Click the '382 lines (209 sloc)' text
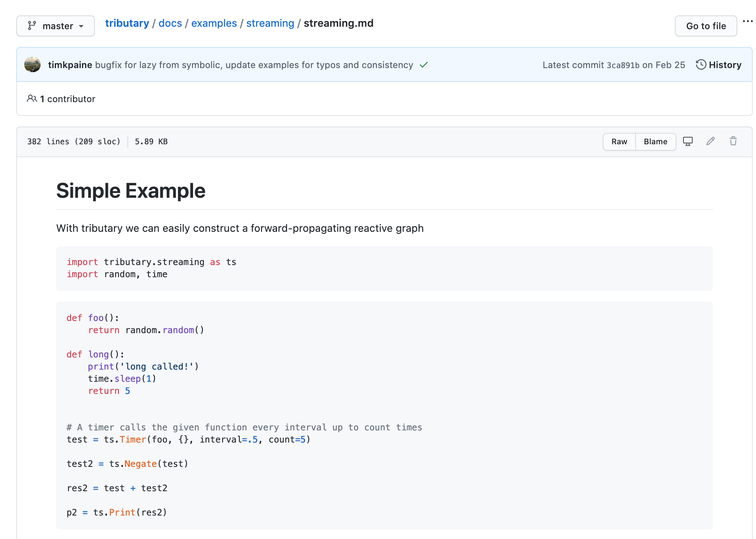This screenshot has height=539, width=756. [x=74, y=141]
